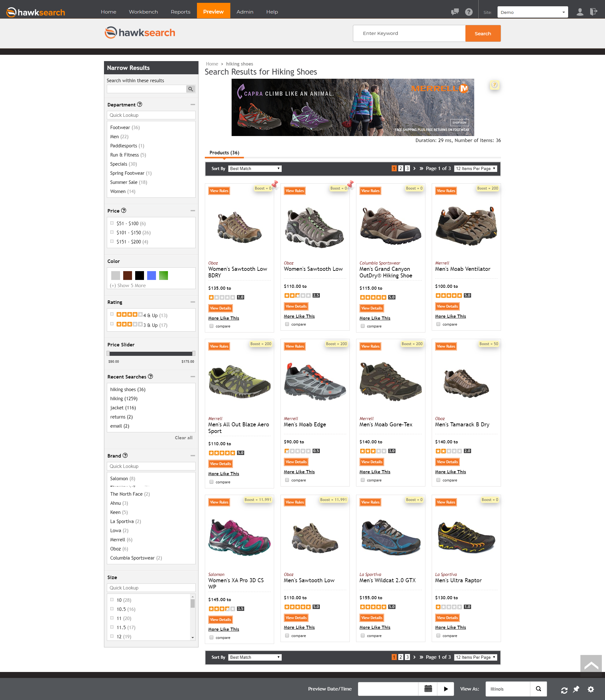The height and width of the screenshot is (700, 605).
Task: Open the Workbench menu
Action: pyautogui.click(x=143, y=12)
